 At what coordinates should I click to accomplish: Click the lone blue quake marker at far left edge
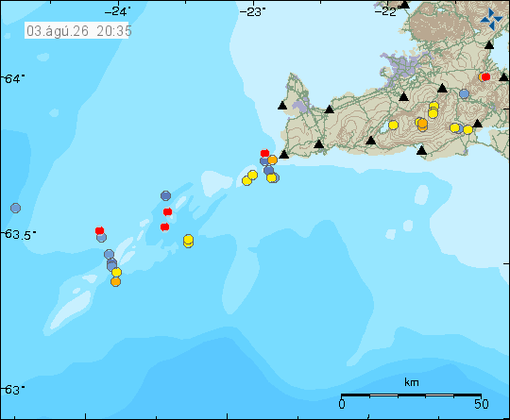click(16, 208)
